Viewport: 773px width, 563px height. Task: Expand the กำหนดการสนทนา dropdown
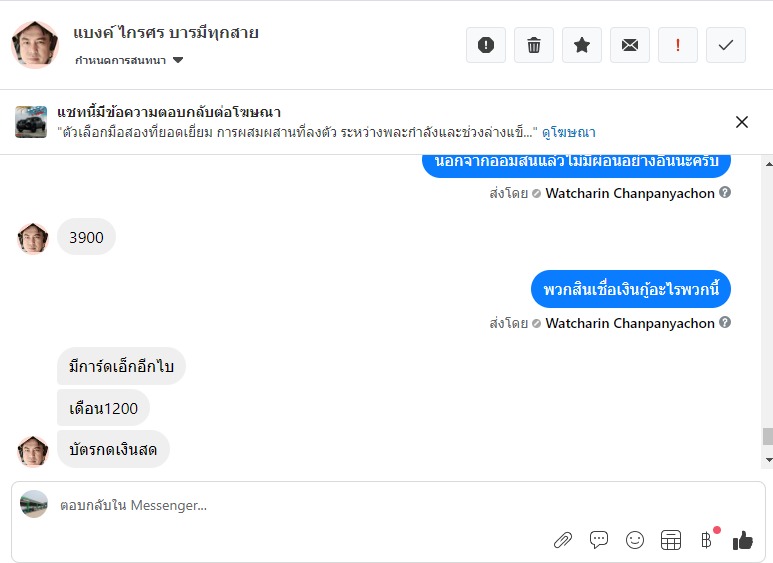(178, 61)
